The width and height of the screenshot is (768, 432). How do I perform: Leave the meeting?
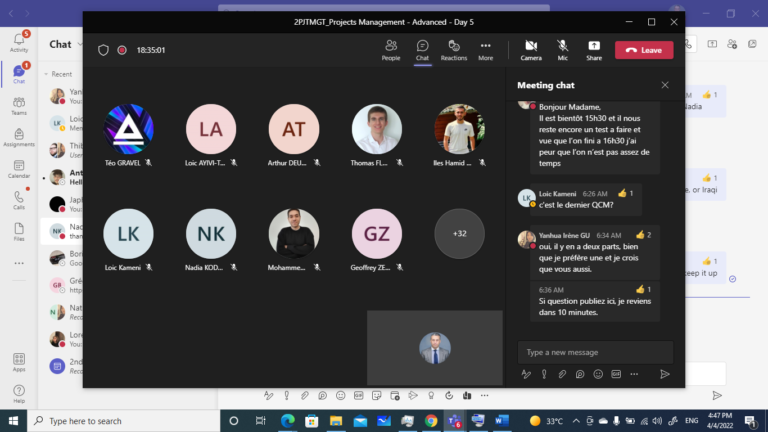tap(644, 50)
